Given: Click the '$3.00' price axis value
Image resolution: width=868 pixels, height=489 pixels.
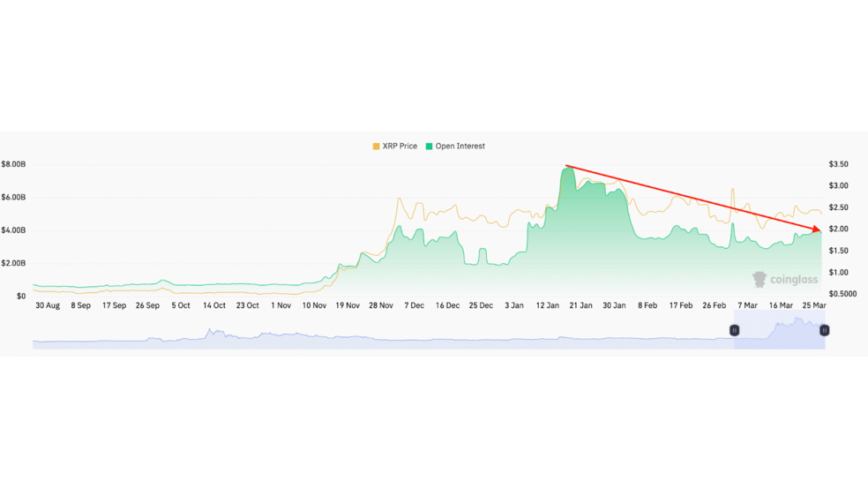Looking at the screenshot, I should point(838,185).
